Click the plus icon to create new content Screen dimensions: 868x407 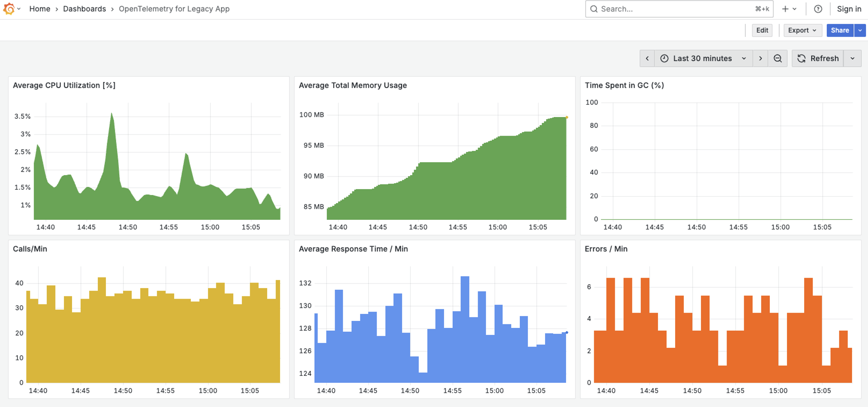click(x=785, y=9)
